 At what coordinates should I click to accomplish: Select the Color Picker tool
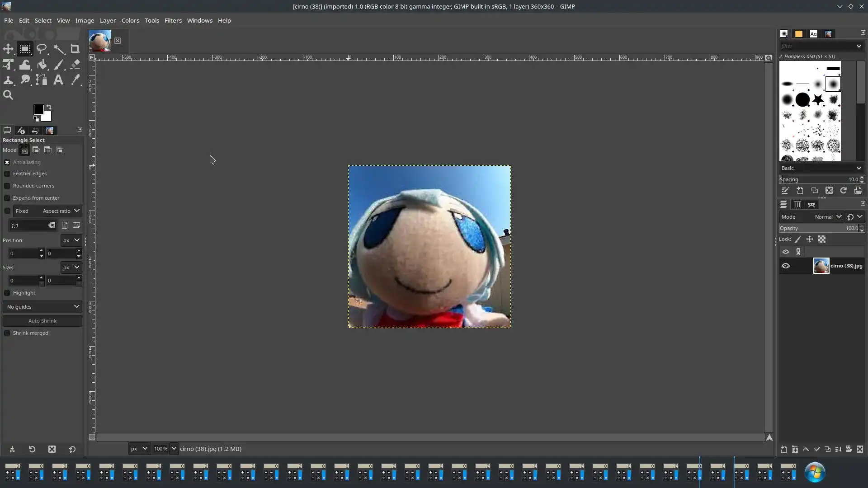click(75, 80)
